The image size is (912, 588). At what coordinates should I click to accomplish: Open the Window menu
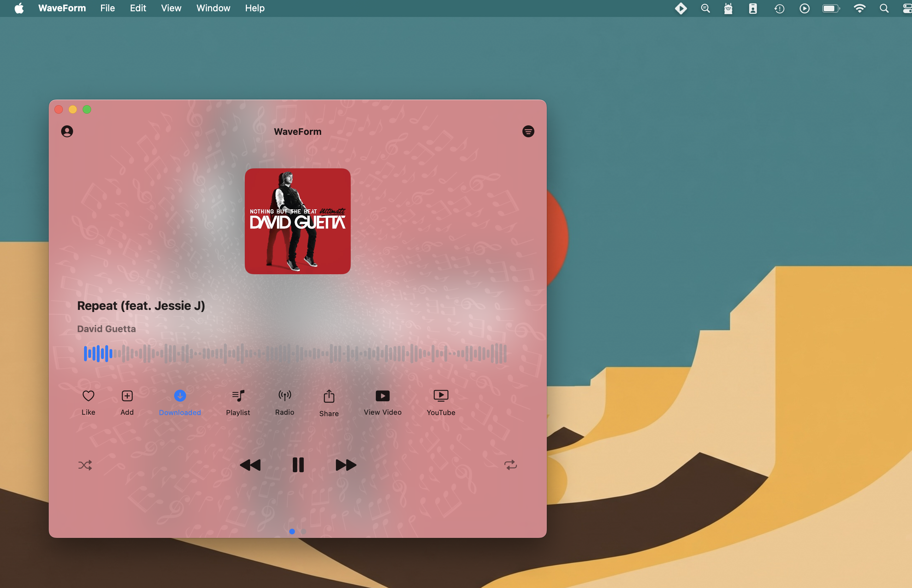(213, 8)
